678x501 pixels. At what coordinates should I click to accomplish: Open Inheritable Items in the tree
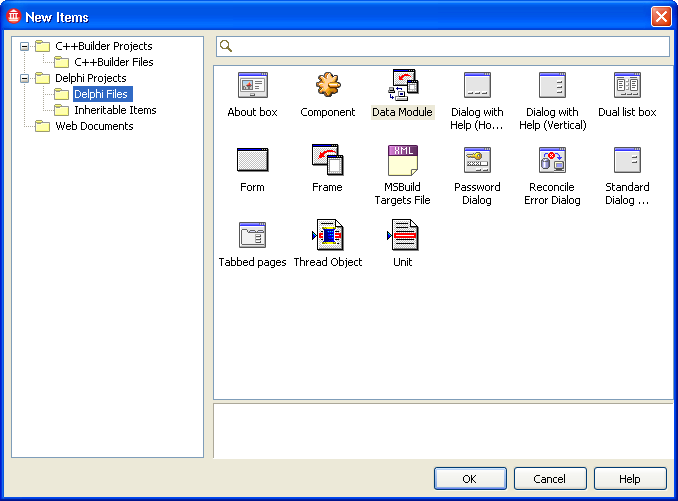(115, 110)
